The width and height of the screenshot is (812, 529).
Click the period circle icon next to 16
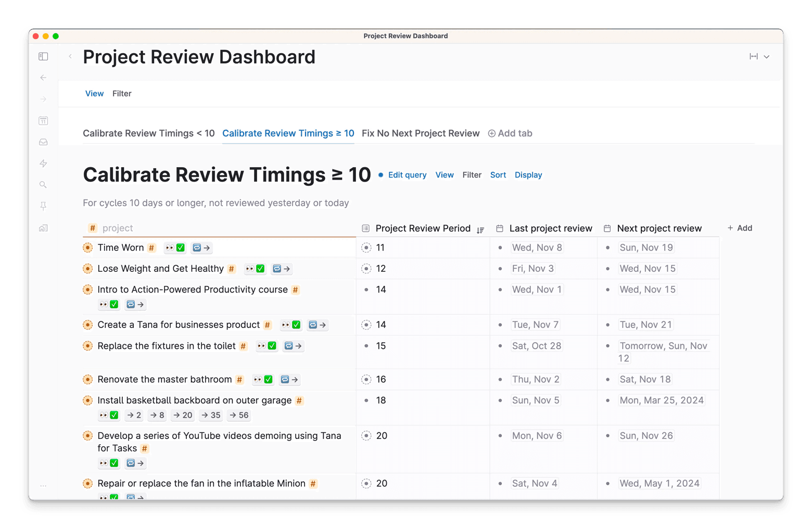pyautogui.click(x=366, y=380)
